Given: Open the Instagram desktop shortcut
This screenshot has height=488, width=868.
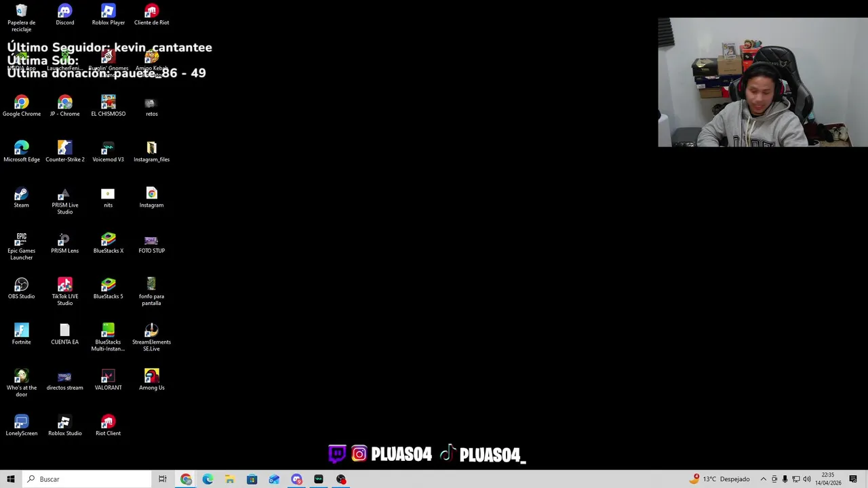Looking at the screenshot, I should coord(151,197).
